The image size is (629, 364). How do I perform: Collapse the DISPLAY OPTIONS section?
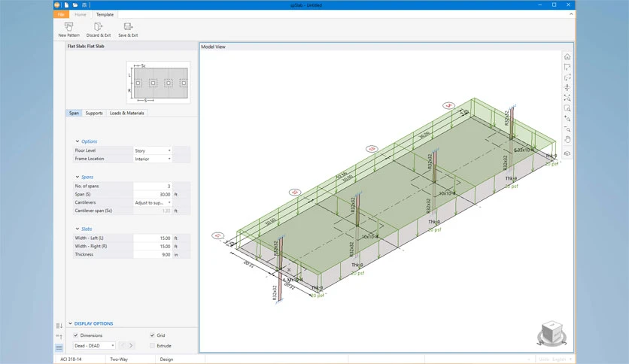pos(70,323)
